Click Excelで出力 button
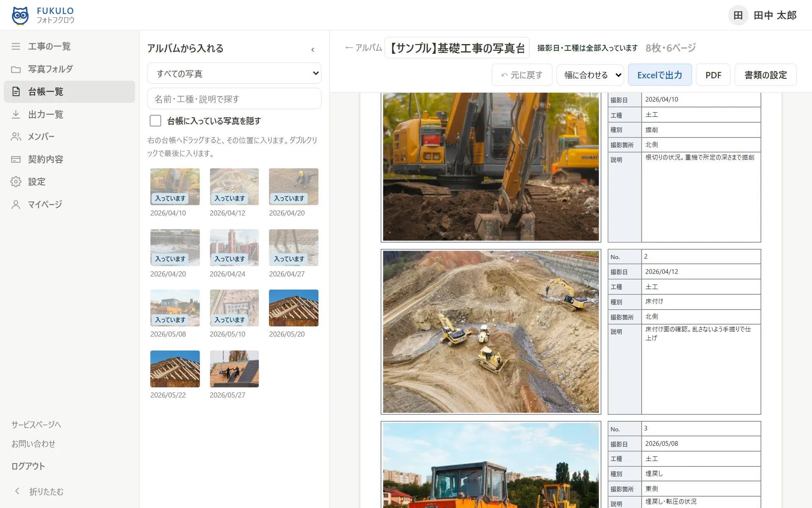 tap(660, 75)
